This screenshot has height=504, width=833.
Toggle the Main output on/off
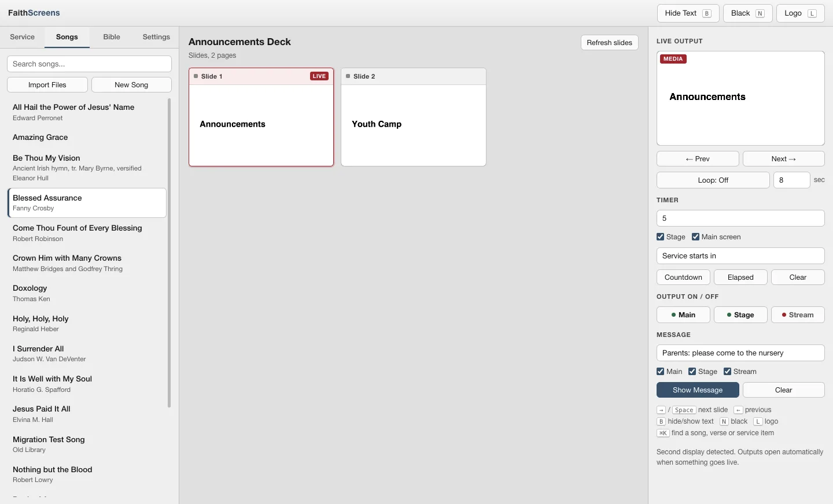(683, 315)
